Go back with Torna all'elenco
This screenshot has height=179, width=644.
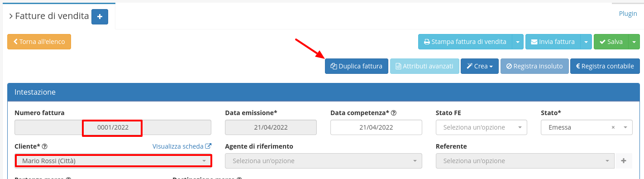pos(39,42)
